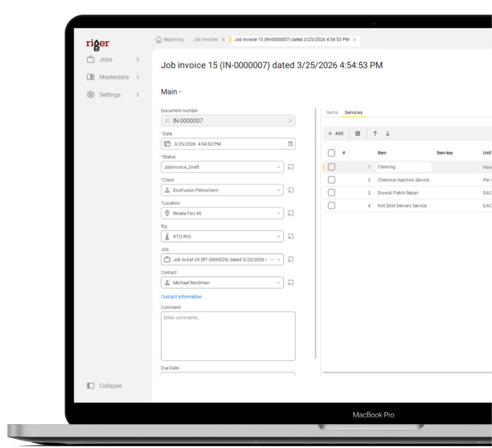Move row up with arrow icon

coord(375,133)
